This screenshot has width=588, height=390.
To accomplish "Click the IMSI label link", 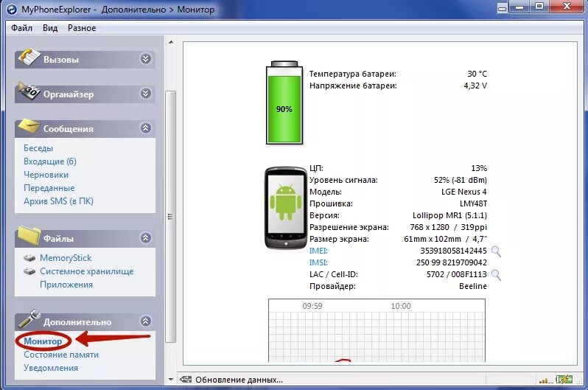I will (318, 262).
